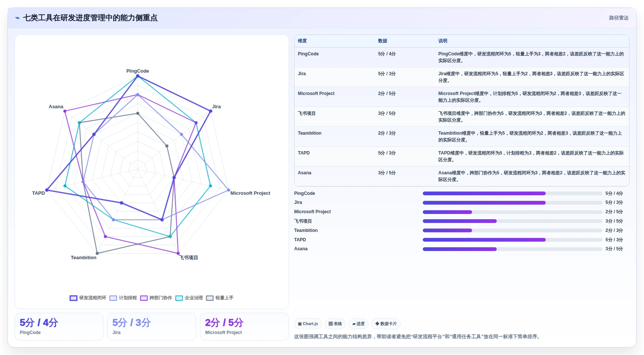644x355 pixels.
Task: Select the 数据 column header
Action: pyautogui.click(x=382, y=41)
